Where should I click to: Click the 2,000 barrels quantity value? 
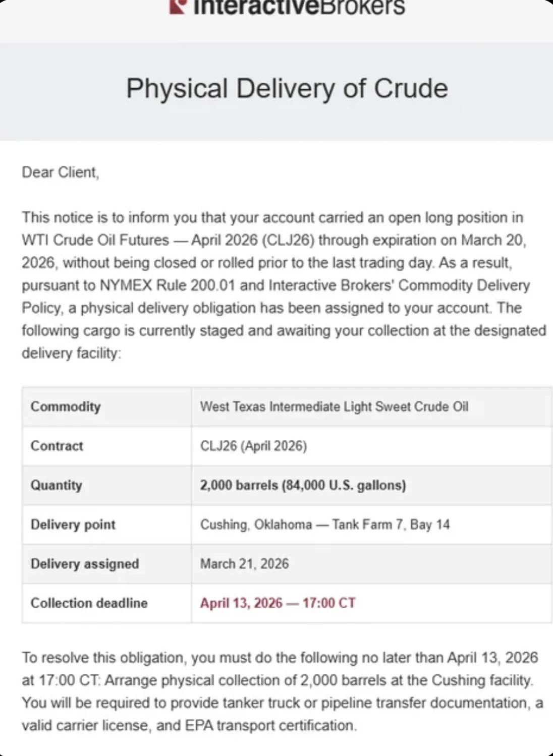point(303,485)
